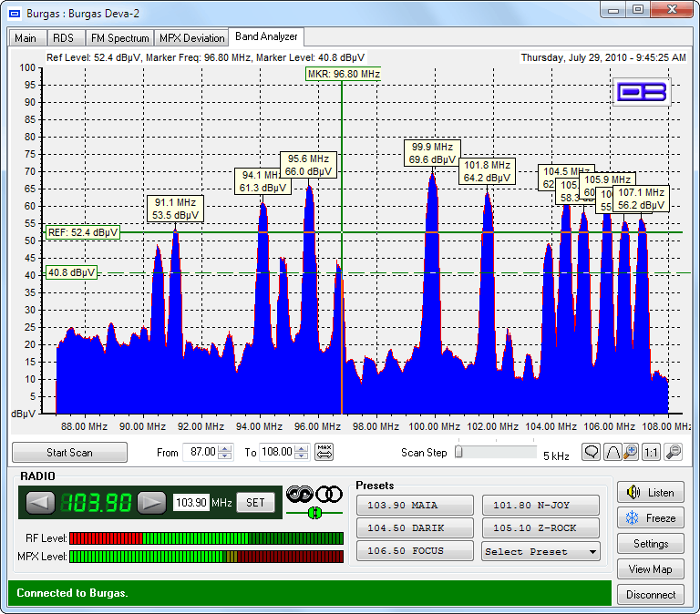The height and width of the screenshot is (614, 700).
Task: Tune up with right arrow button
Action: pos(151,503)
